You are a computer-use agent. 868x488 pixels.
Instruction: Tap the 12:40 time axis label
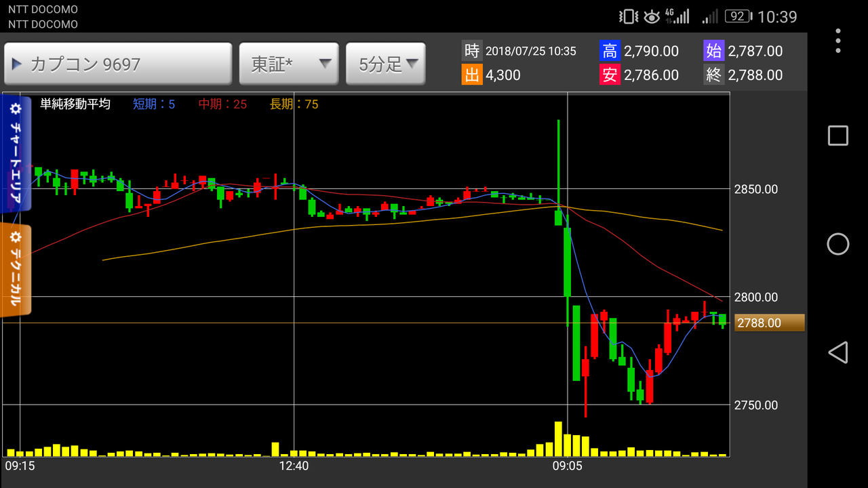point(294,466)
